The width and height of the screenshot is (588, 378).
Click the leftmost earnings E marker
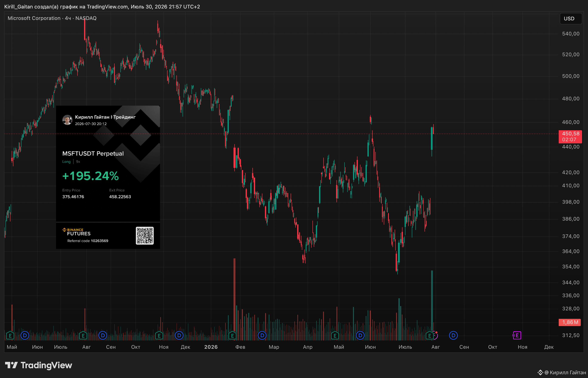[x=10, y=335]
